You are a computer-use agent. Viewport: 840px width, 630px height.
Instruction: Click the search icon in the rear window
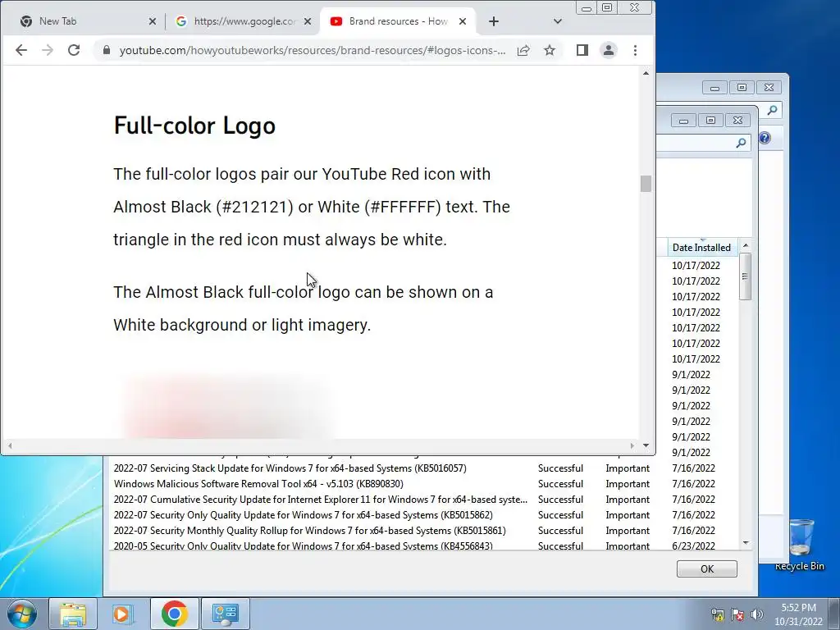(772, 111)
